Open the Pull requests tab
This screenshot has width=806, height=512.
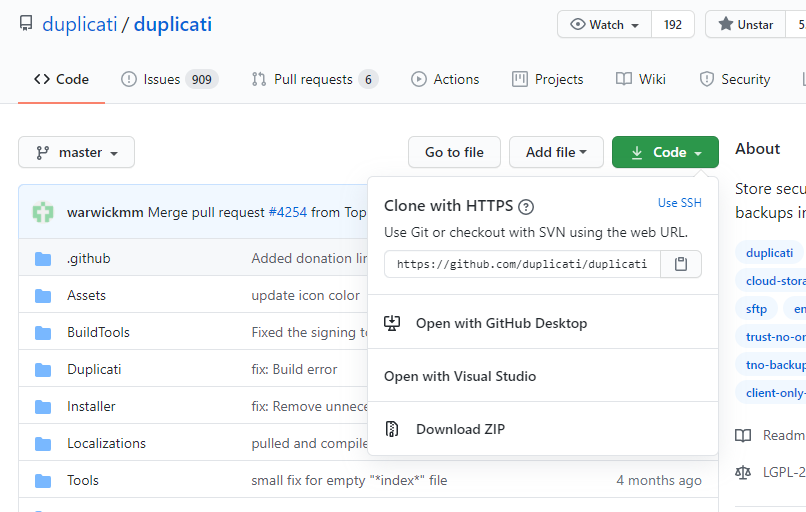(x=315, y=79)
